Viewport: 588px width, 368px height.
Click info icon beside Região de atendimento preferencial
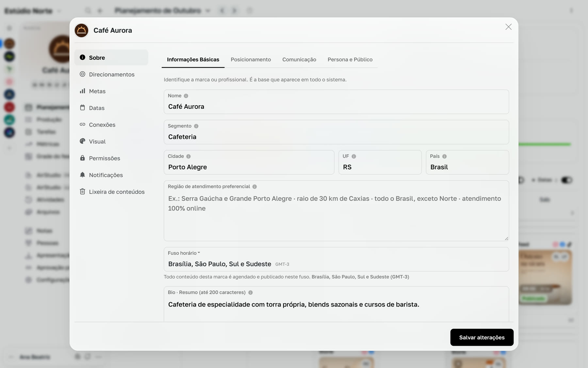[x=254, y=187]
